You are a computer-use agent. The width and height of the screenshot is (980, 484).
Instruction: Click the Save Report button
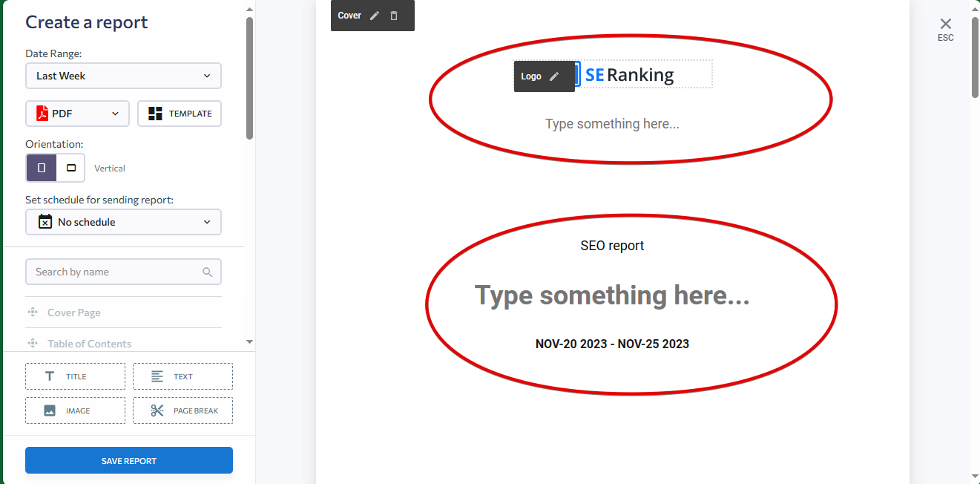129,460
